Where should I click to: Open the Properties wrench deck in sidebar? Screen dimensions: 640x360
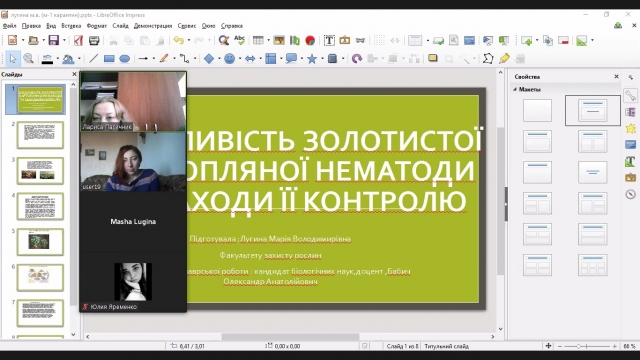tap(630, 96)
